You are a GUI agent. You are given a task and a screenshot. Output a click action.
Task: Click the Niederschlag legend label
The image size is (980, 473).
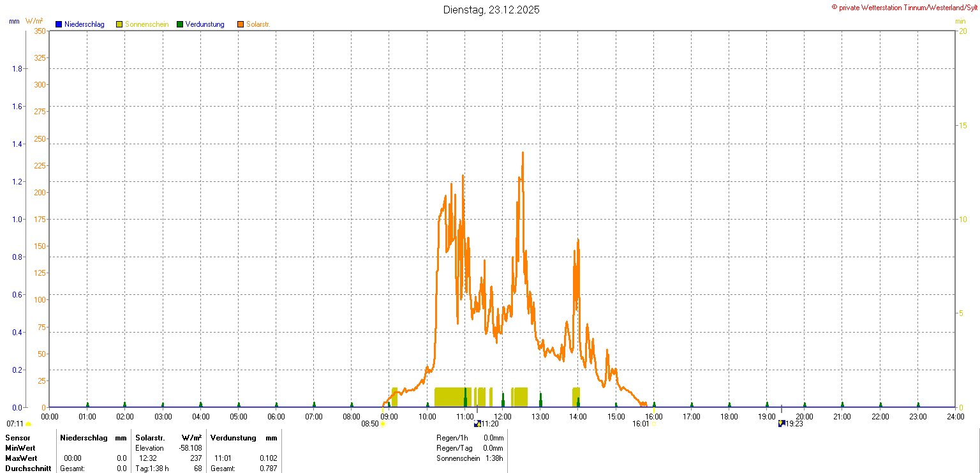84,24
